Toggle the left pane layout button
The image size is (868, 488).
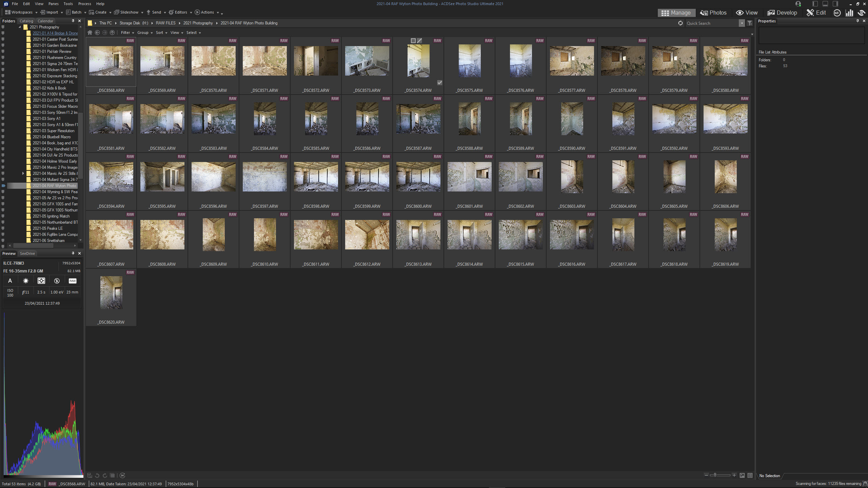(x=815, y=4)
